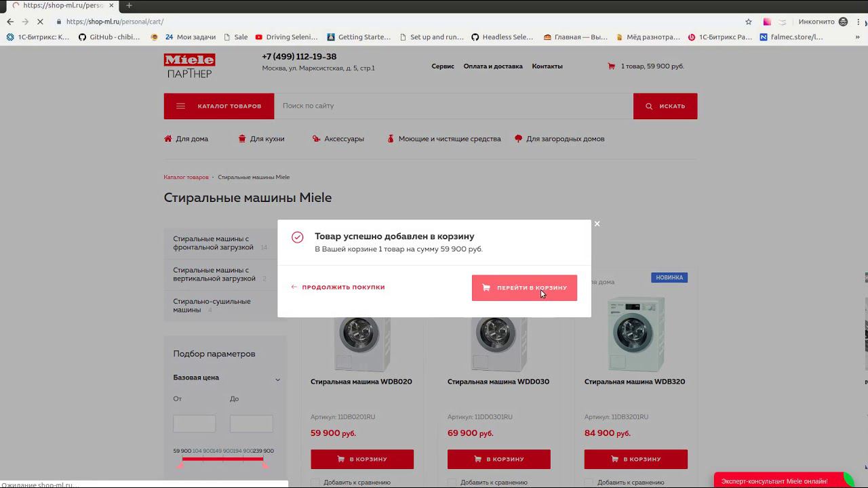Screen dimensions: 868x488
Task: Open a new browser tab
Action: (x=129, y=5)
